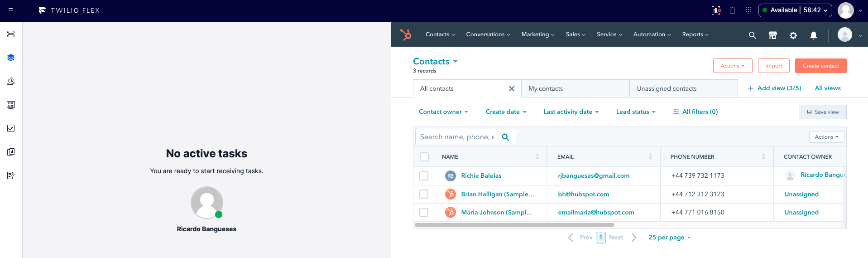Open HubSpot marketplace icon
The image size is (868, 258).
tap(773, 35)
